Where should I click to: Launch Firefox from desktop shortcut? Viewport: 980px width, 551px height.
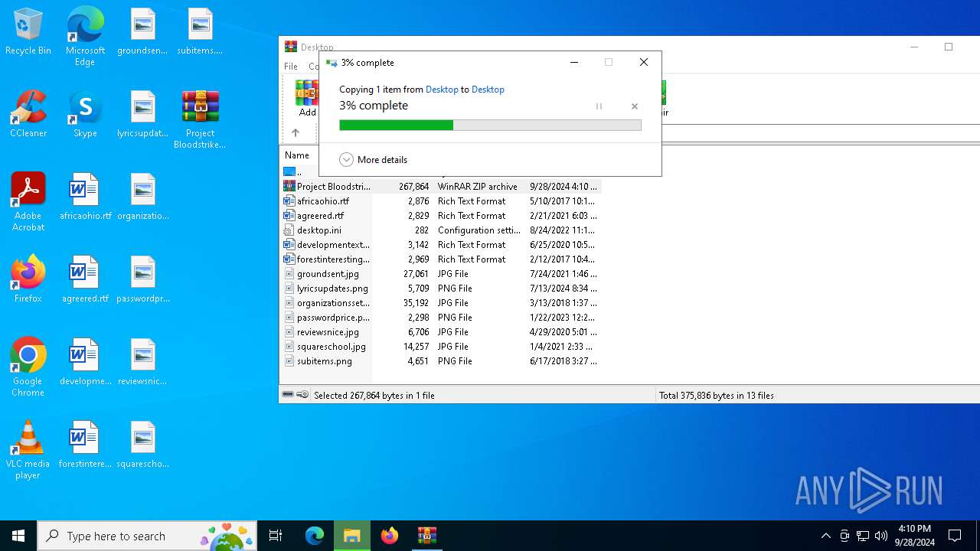pyautogui.click(x=28, y=279)
